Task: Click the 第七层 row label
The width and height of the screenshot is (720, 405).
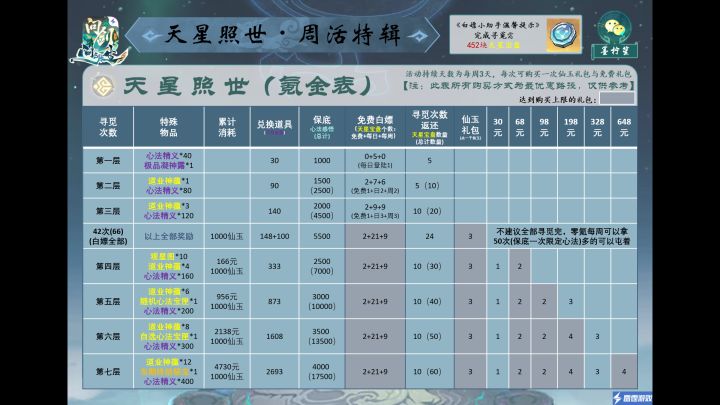Action: (108, 371)
